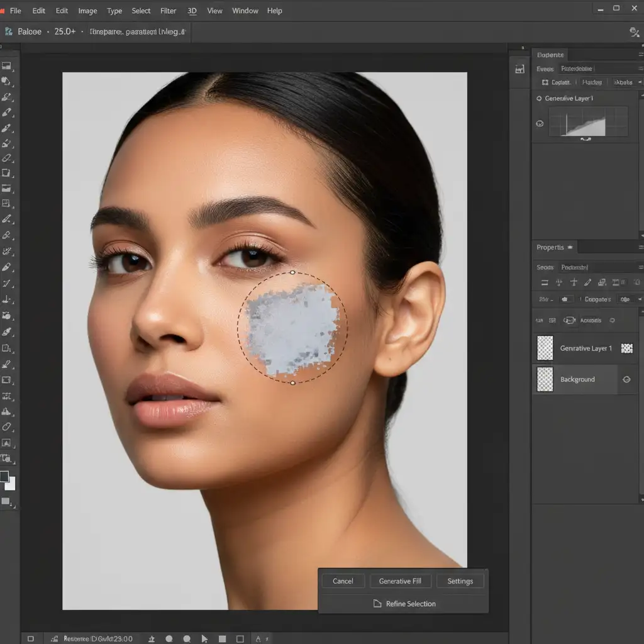Click the pencil icon in the Properties toolbar
Image resolution: width=644 pixels, height=644 pixels.
(587, 283)
